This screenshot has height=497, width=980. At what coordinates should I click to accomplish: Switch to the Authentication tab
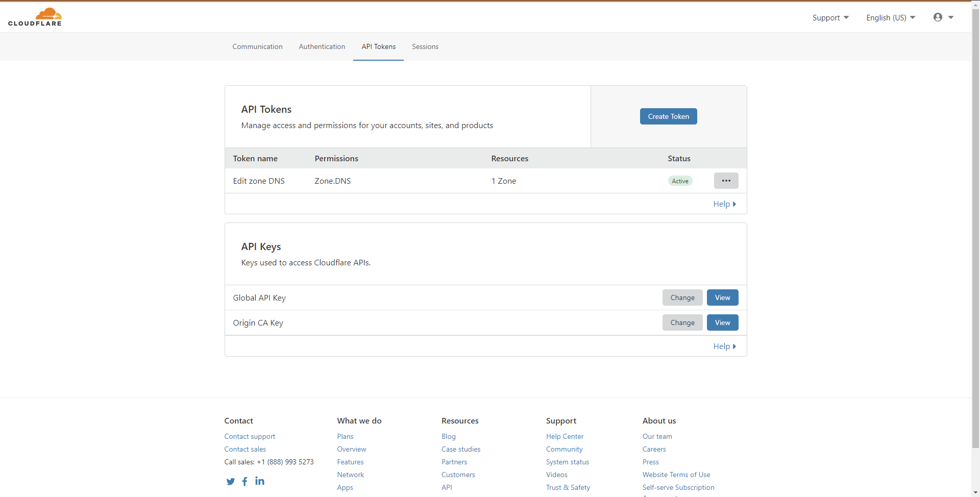pyautogui.click(x=322, y=46)
